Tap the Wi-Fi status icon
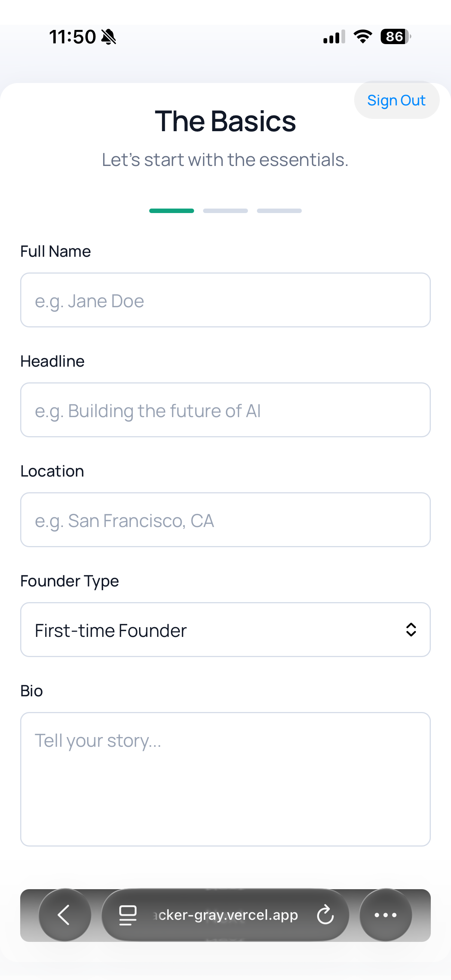 pyautogui.click(x=363, y=37)
